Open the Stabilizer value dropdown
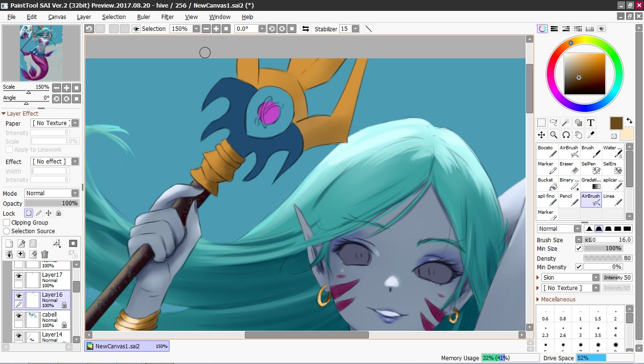The width and height of the screenshot is (644, 364). pyautogui.click(x=355, y=29)
